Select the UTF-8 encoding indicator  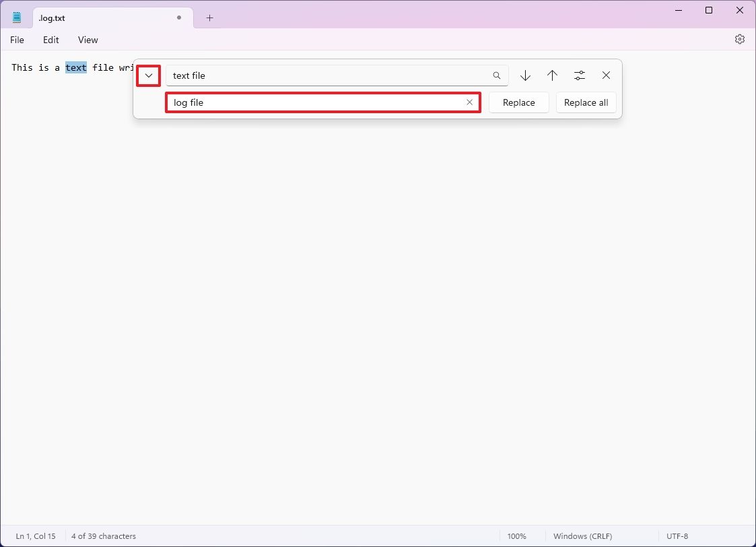coord(677,536)
